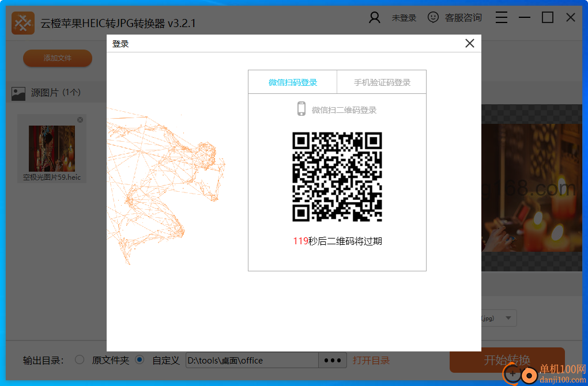The image size is (588, 386).
Task: Switch to 微信扫码登录 tab
Action: point(292,82)
